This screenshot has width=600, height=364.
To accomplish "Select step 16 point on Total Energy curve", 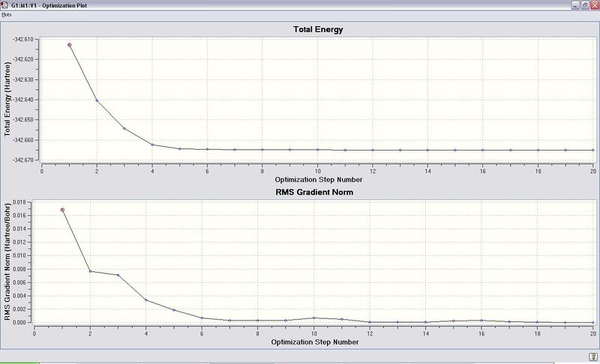I will 483,150.
